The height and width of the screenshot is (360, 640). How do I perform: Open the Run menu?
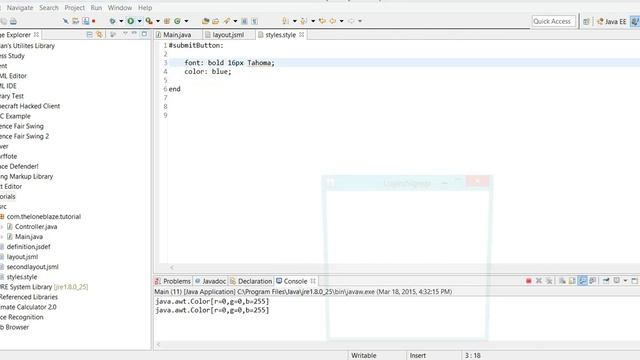pyautogui.click(x=96, y=8)
